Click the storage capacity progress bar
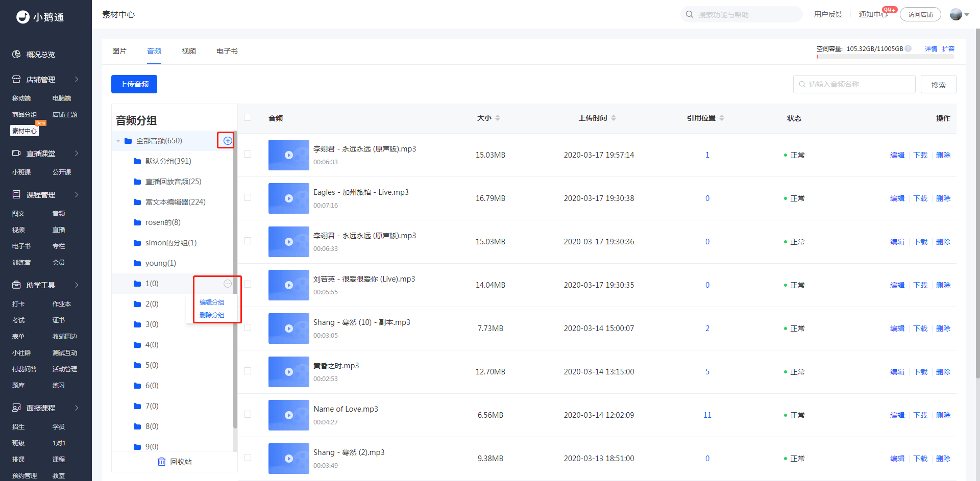The height and width of the screenshot is (481, 980). pos(886,57)
